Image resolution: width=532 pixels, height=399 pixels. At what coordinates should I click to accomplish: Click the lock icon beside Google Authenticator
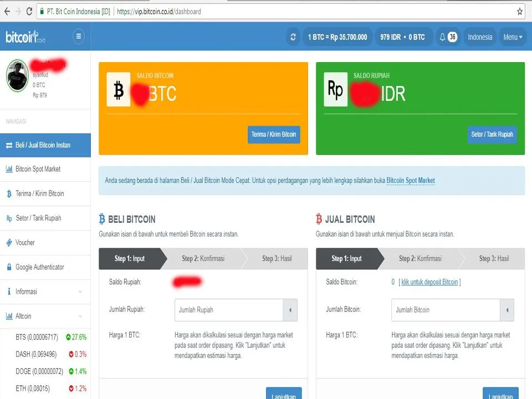click(x=9, y=267)
